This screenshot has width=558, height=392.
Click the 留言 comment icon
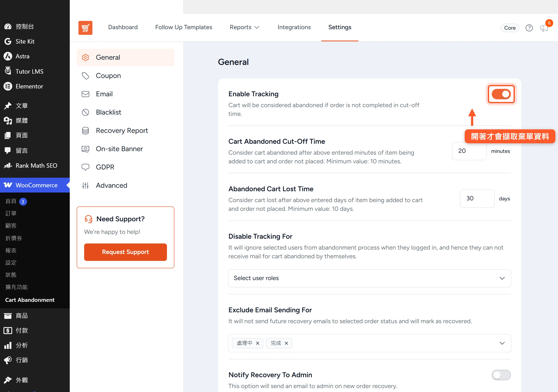pyautogui.click(x=8, y=150)
